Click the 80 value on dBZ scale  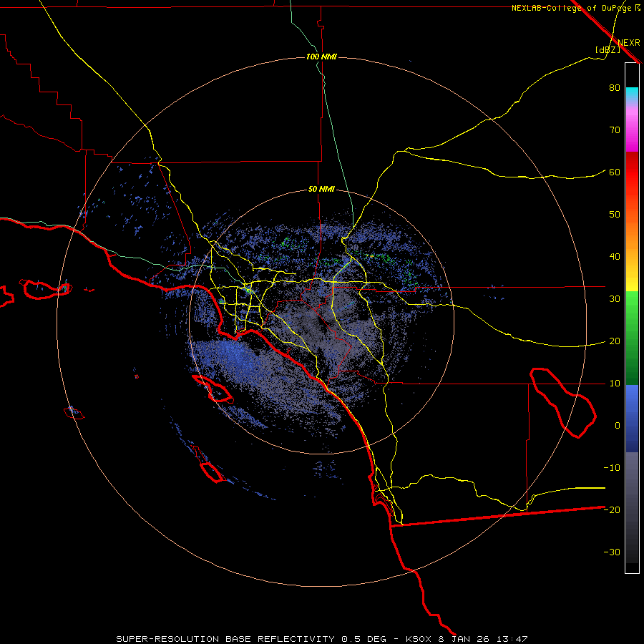pos(615,88)
